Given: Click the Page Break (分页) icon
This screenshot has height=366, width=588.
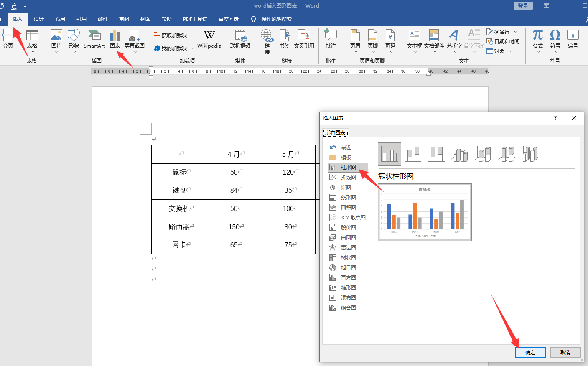Looking at the screenshot, I should (8, 39).
